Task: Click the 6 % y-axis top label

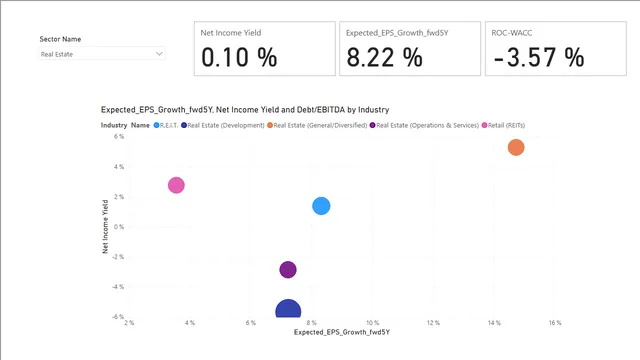Action: click(119, 137)
